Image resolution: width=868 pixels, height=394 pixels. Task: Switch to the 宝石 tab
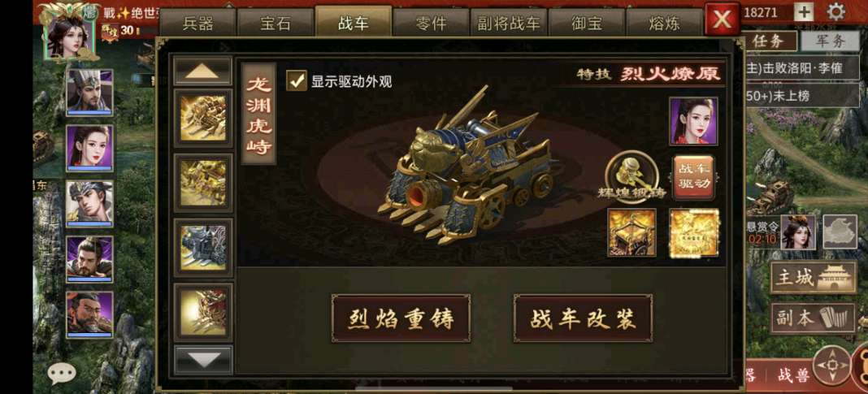276,24
